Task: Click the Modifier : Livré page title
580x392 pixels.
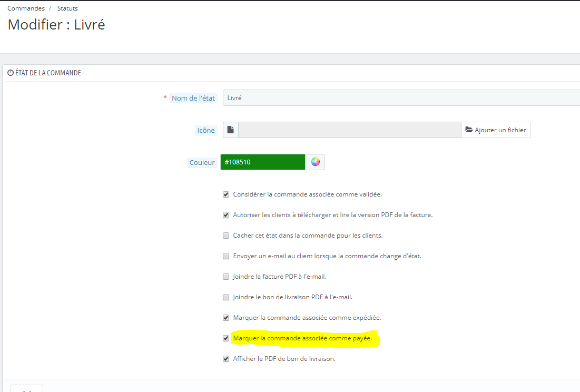Action: tap(56, 25)
